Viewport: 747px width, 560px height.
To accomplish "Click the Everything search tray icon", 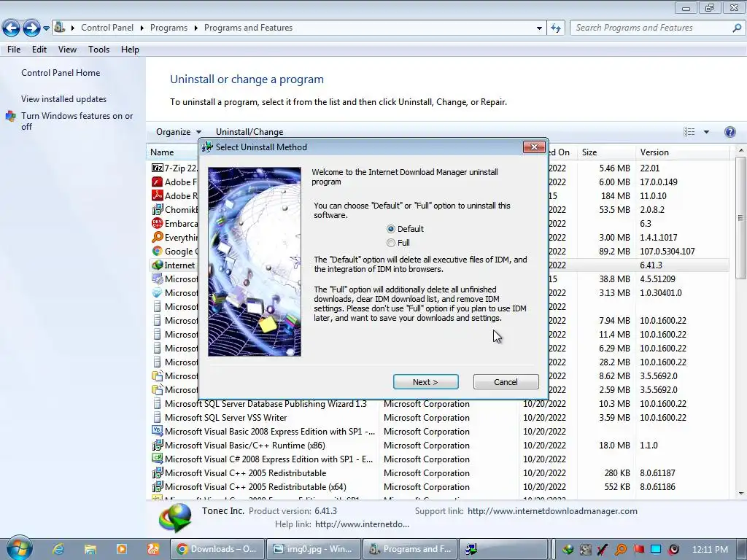I will pos(621,550).
